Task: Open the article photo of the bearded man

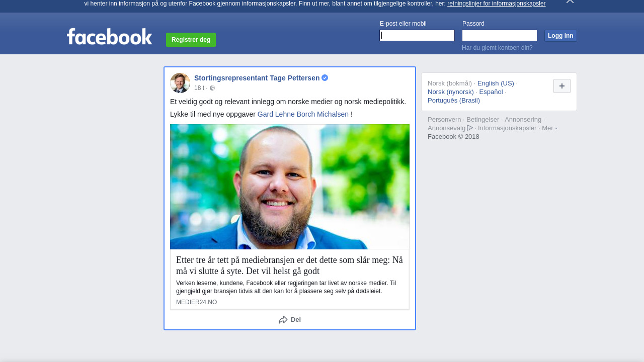Action: click(x=290, y=187)
